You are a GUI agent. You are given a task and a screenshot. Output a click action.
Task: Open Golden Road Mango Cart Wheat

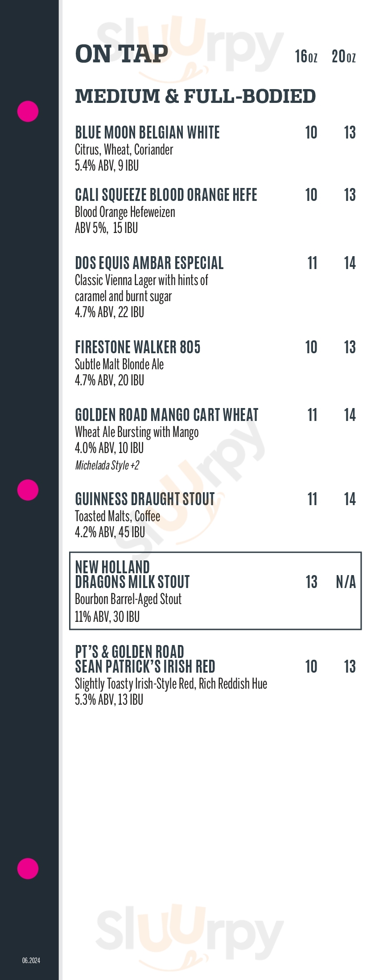point(166,415)
